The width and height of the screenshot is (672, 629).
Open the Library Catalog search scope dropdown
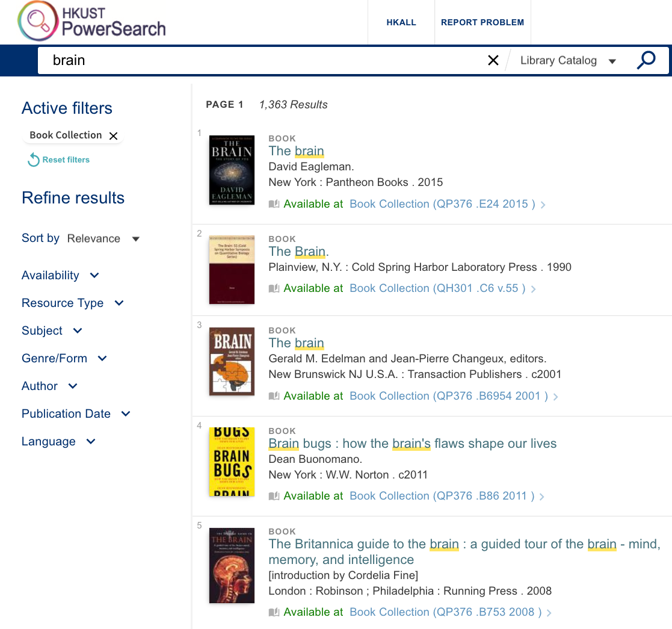(569, 60)
